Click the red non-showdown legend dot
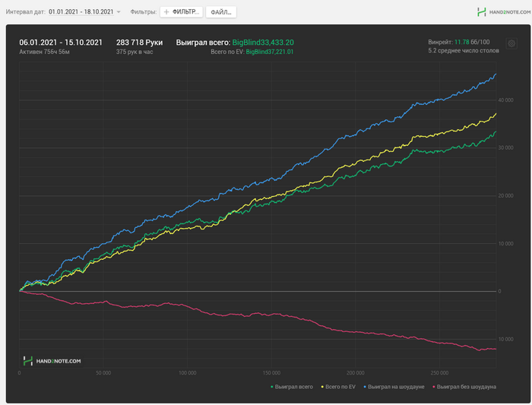The width and height of the screenshot is (532, 405). click(434, 387)
